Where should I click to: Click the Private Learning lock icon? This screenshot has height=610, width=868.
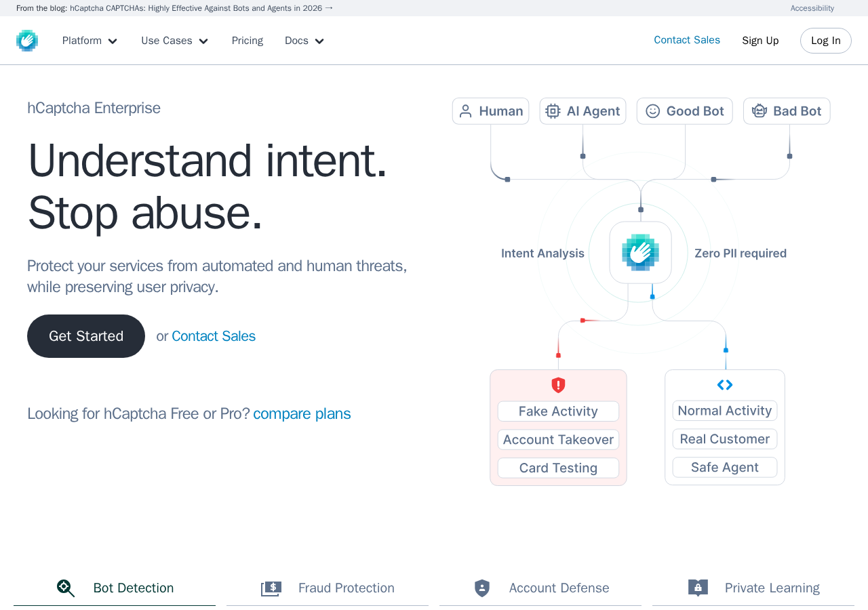[698, 588]
